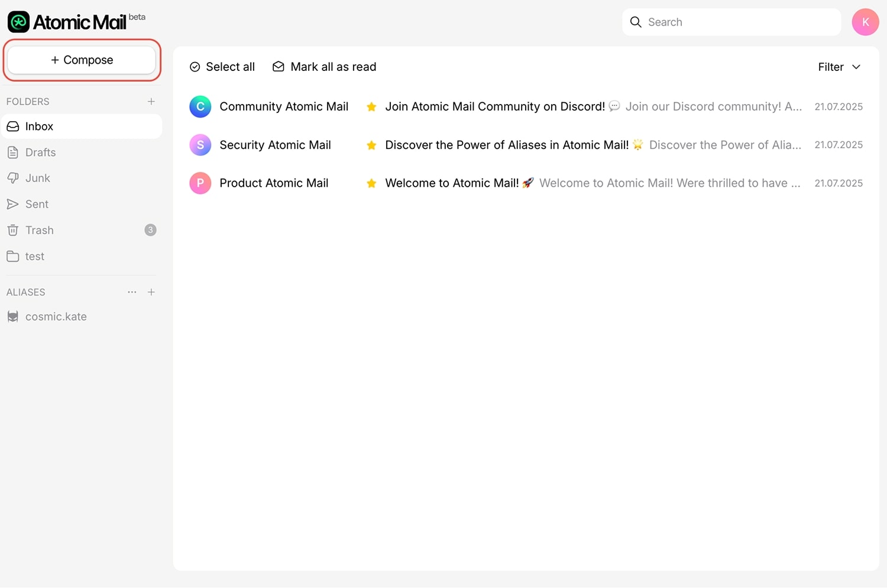
Task: Click the test folder icon
Action: point(12,256)
